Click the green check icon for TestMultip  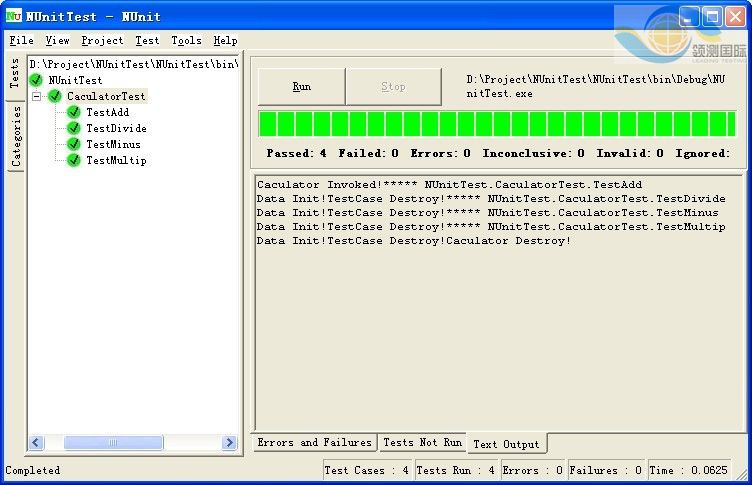(73, 160)
